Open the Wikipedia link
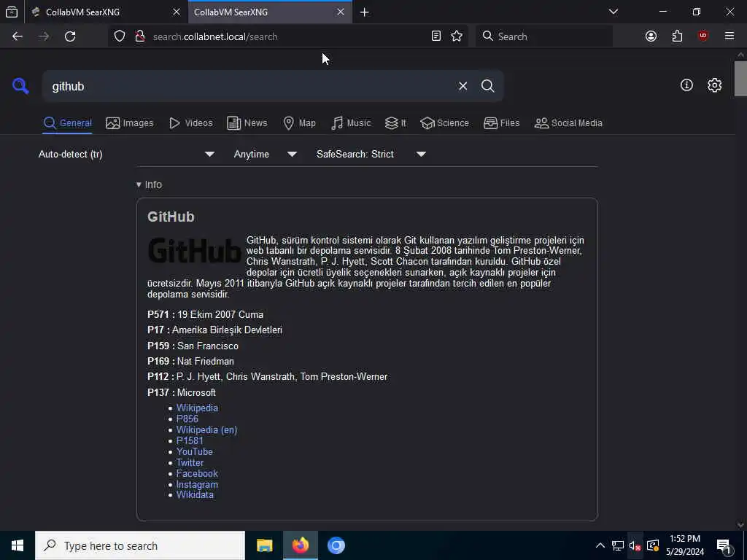 click(197, 408)
